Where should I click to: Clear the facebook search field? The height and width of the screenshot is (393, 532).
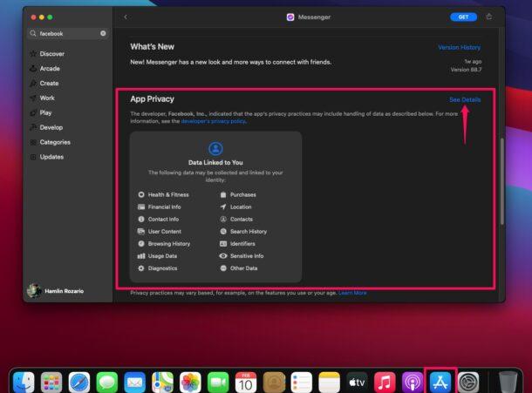tap(103, 33)
